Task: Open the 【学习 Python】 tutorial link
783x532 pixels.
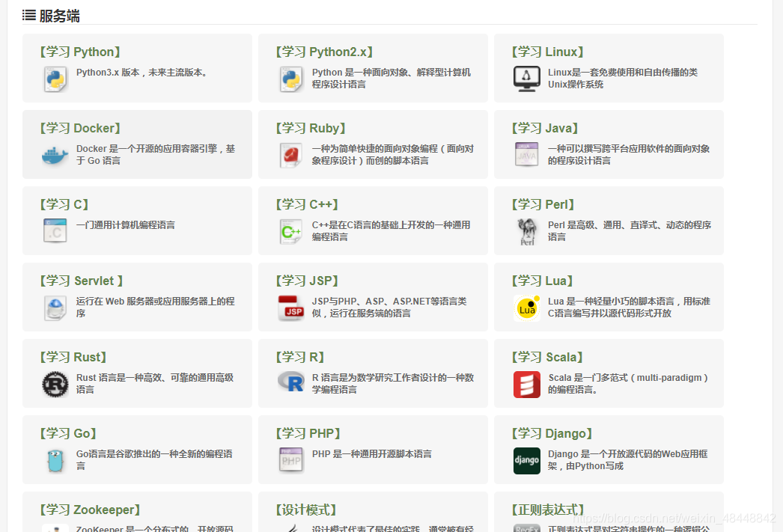Action: [x=80, y=52]
